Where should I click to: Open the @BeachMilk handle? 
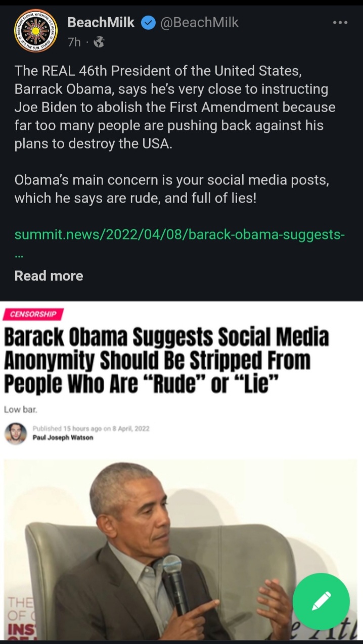pos(199,23)
